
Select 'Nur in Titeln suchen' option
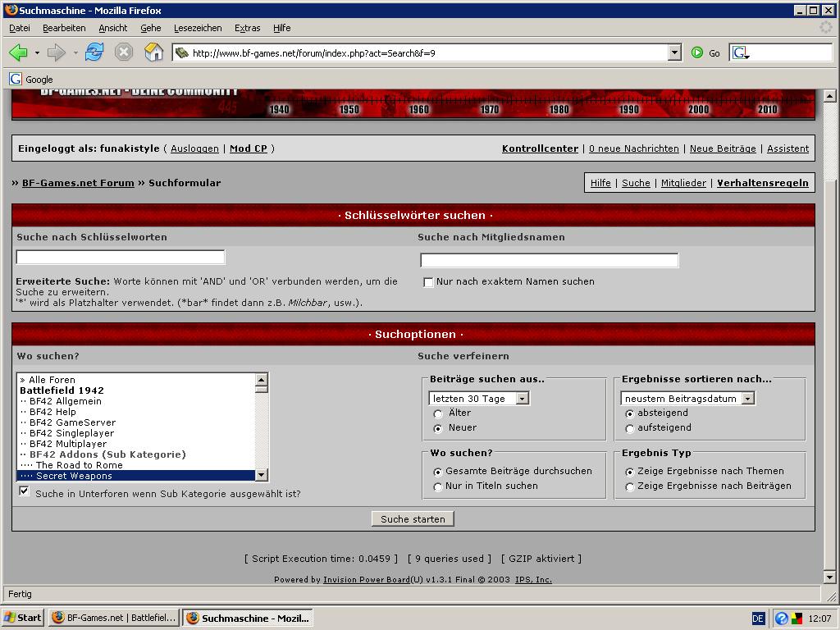(438, 486)
